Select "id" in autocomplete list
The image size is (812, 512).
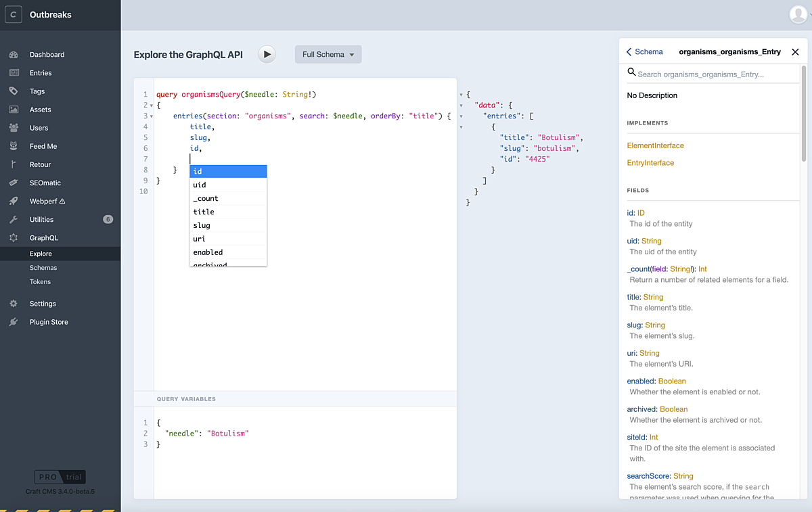coord(228,171)
